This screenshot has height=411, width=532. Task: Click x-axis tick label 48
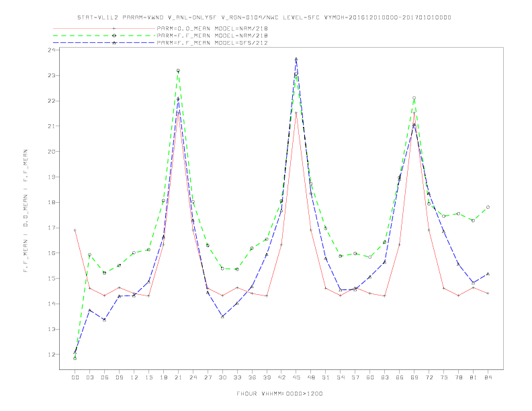(x=311, y=377)
